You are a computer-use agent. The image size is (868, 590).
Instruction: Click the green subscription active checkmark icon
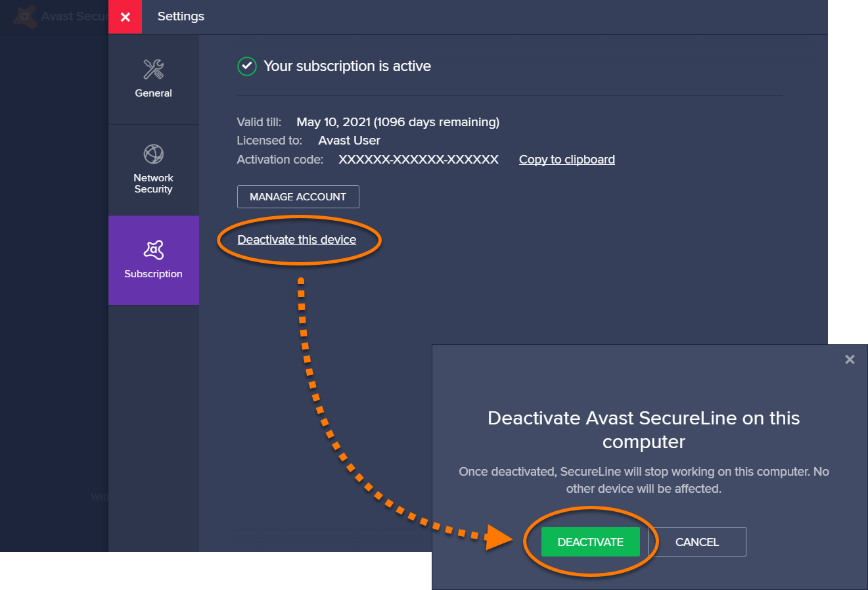246,66
